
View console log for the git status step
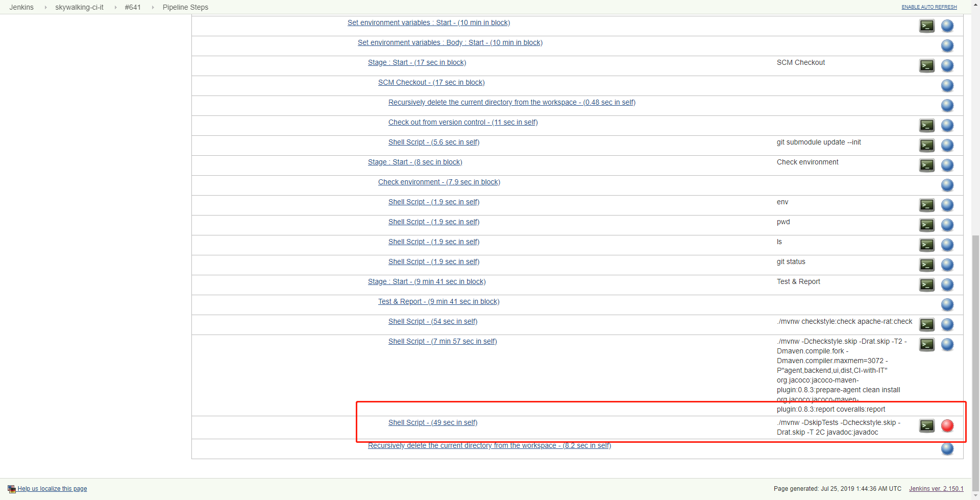tap(927, 265)
